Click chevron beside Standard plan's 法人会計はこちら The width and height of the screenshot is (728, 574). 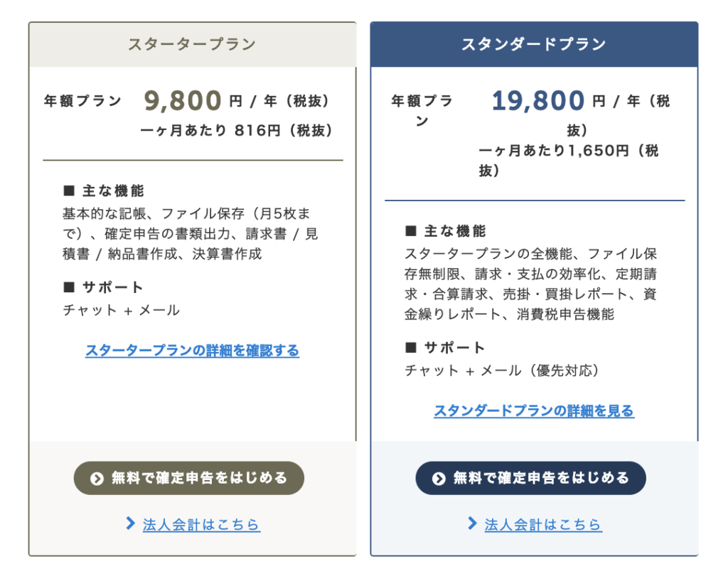pyautogui.click(x=472, y=523)
